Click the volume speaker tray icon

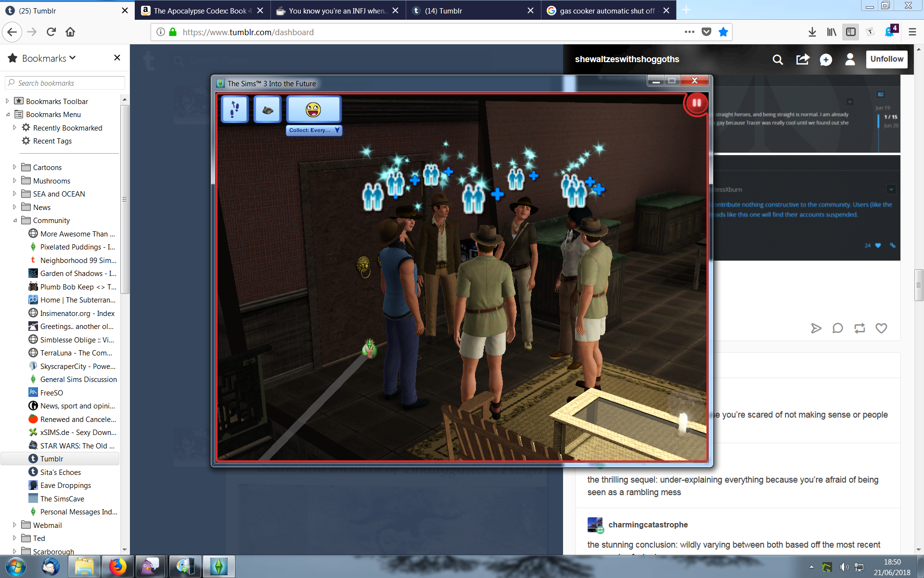point(844,567)
